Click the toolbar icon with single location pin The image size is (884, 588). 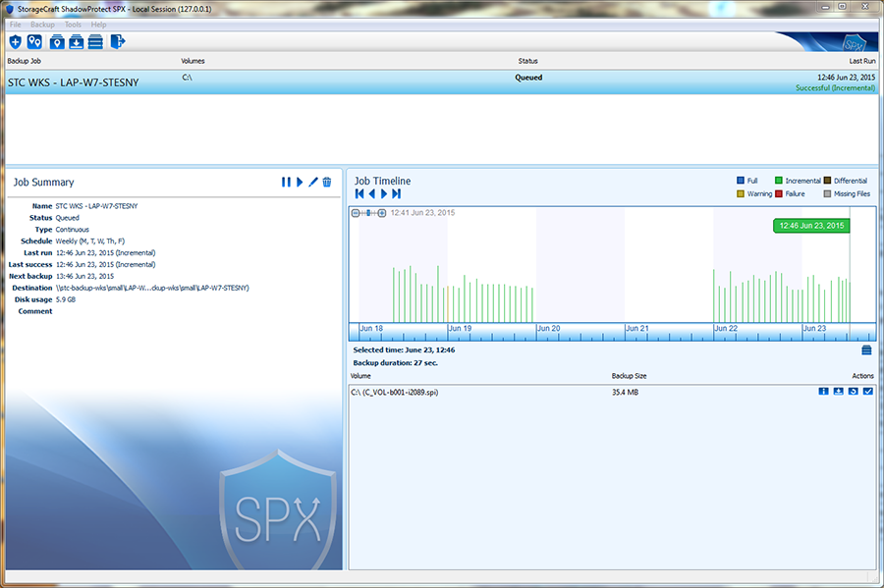pos(57,41)
